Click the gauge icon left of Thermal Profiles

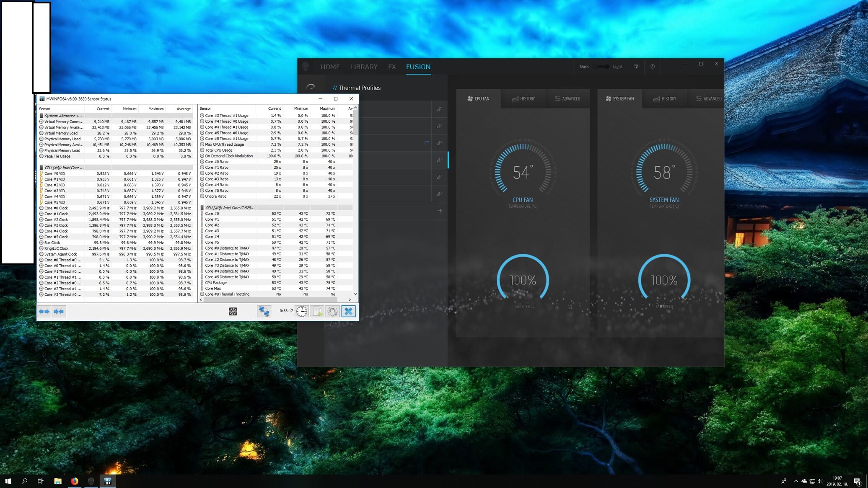pos(311,87)
